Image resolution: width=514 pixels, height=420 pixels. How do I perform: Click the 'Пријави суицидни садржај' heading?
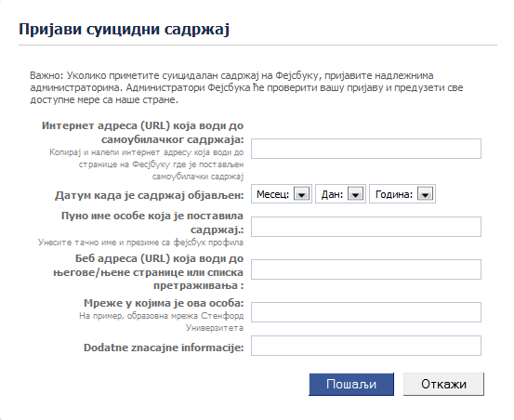tap(124, 29)
